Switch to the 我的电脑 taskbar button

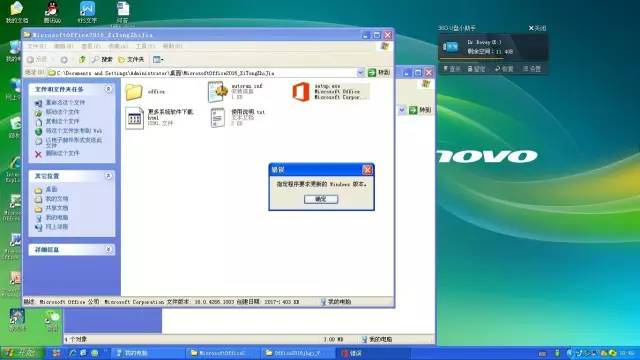pos(148,353)
